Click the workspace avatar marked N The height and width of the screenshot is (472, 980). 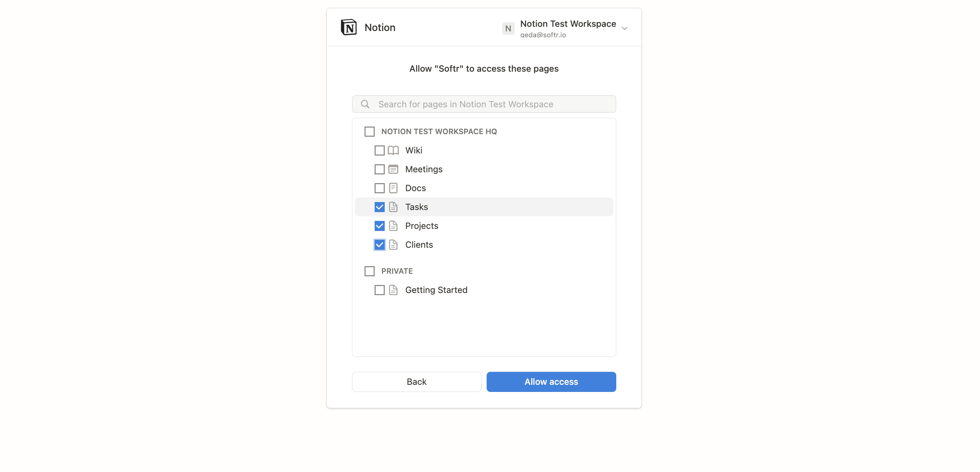pyautogui.click(x=508, y=28)
